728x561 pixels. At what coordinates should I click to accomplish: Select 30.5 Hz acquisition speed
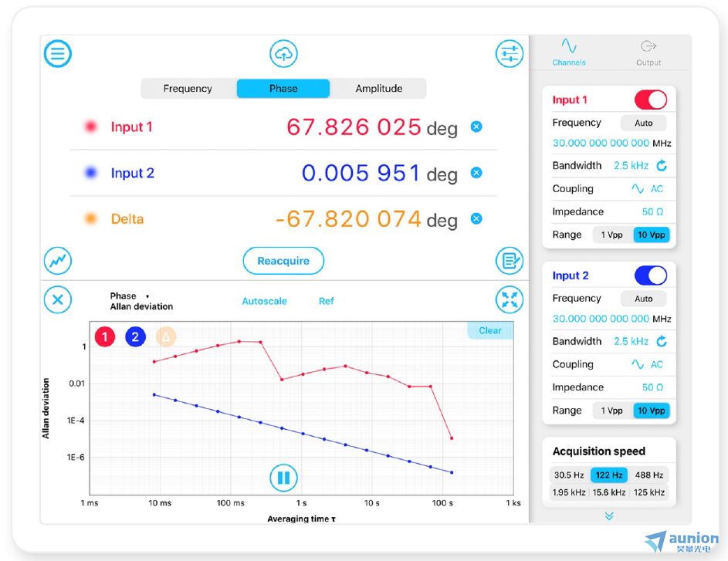[569, 475]
